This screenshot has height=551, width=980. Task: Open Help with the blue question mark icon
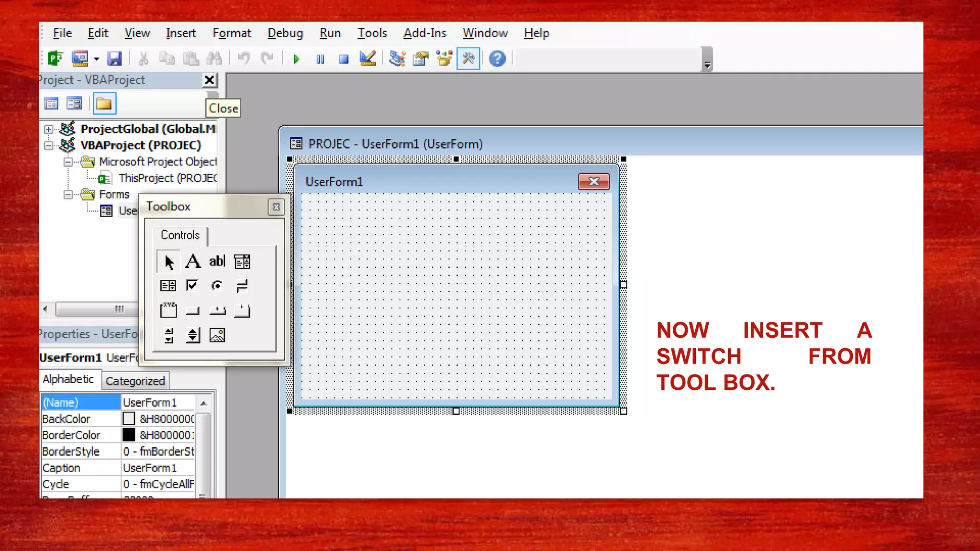[498, 59]
